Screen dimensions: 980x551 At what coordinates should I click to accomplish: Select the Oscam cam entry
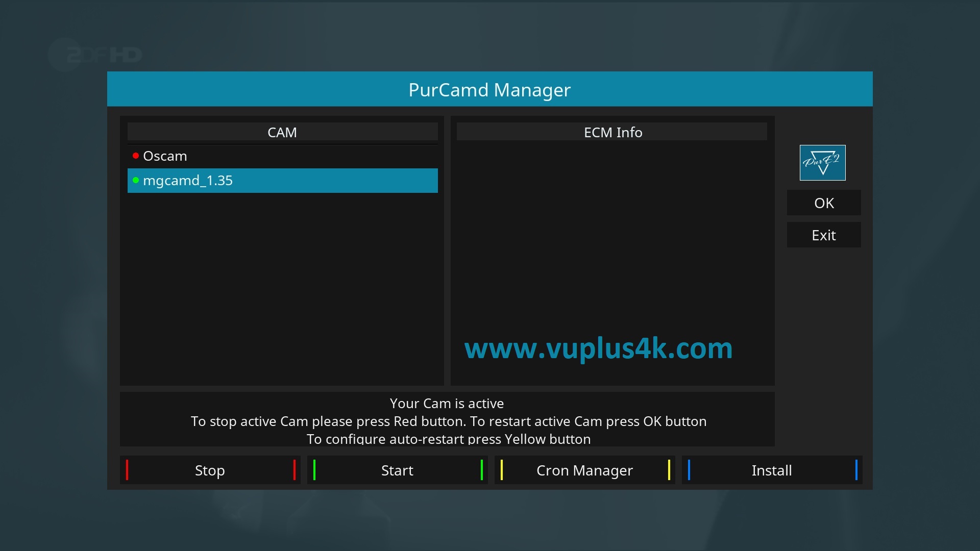(x=283, y=156)
